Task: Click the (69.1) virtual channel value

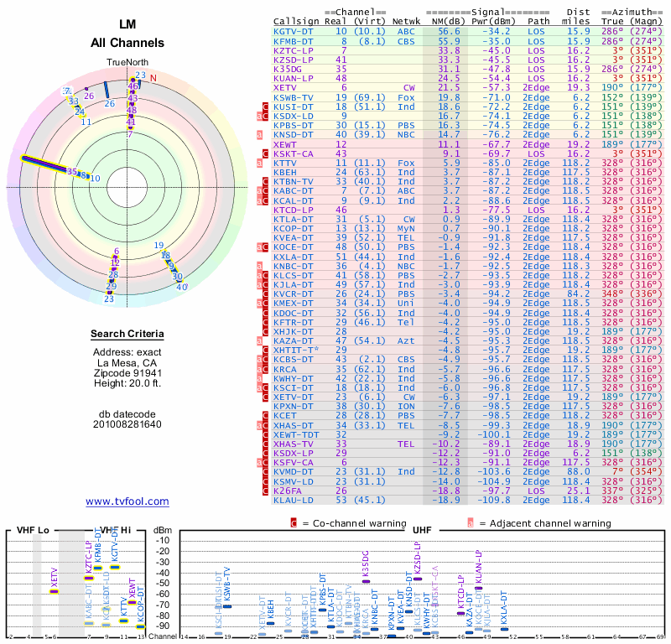Action: point(370,97)
